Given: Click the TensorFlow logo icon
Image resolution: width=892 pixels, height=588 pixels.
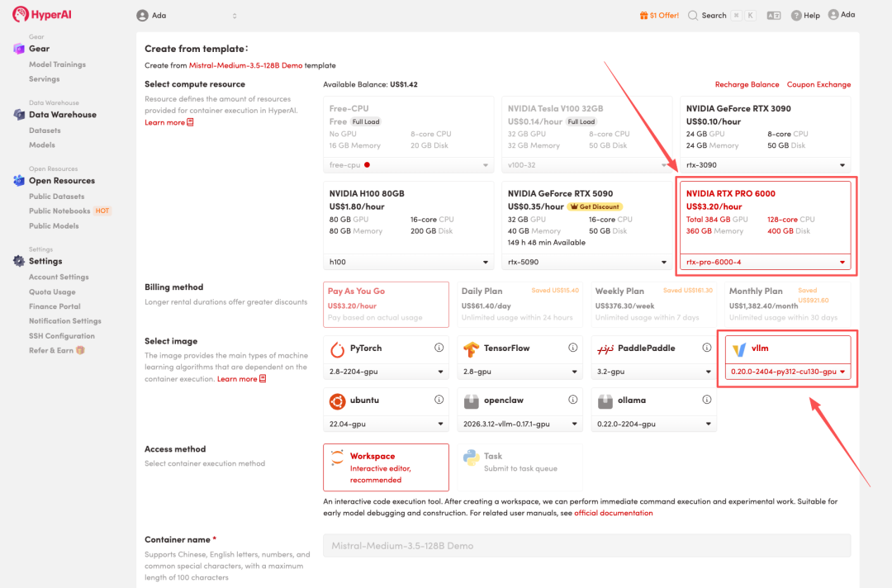Looking at the screenshot, I should click(471, 349).
